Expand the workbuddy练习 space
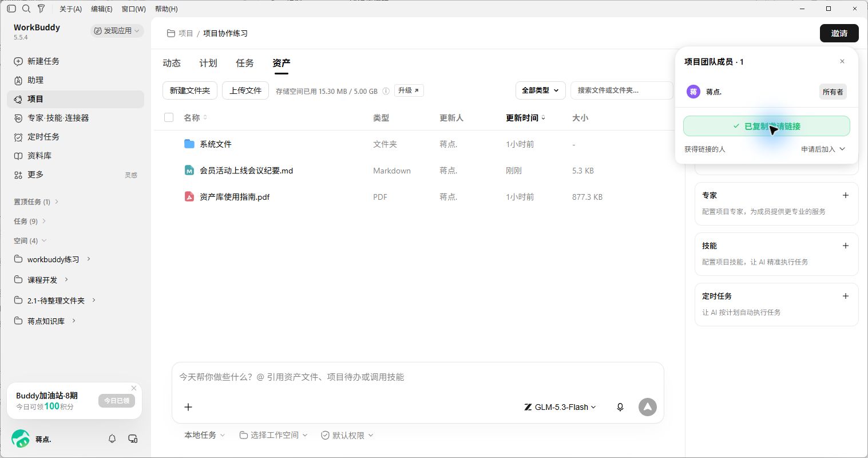868x458 pixels. click(89, 259)
